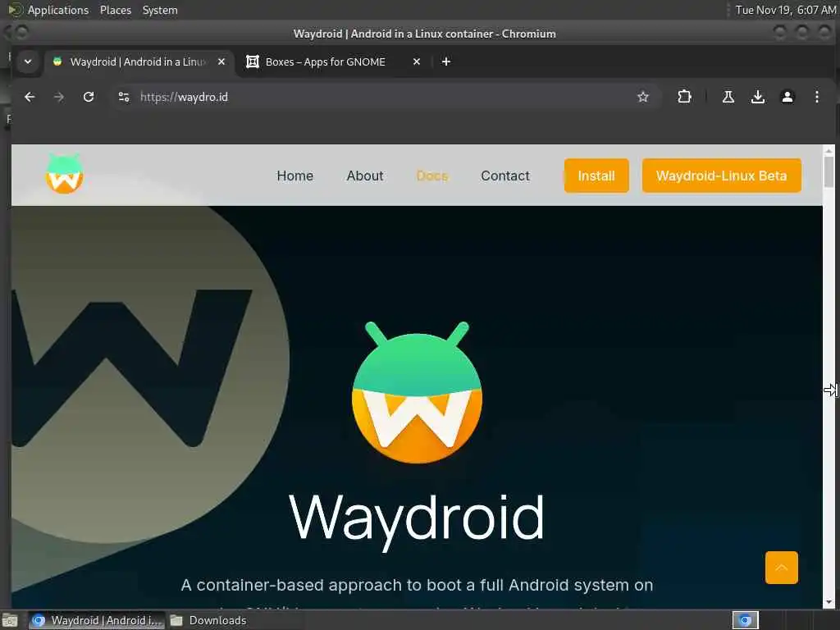Click the forward navigation arrow

[59, 97]
